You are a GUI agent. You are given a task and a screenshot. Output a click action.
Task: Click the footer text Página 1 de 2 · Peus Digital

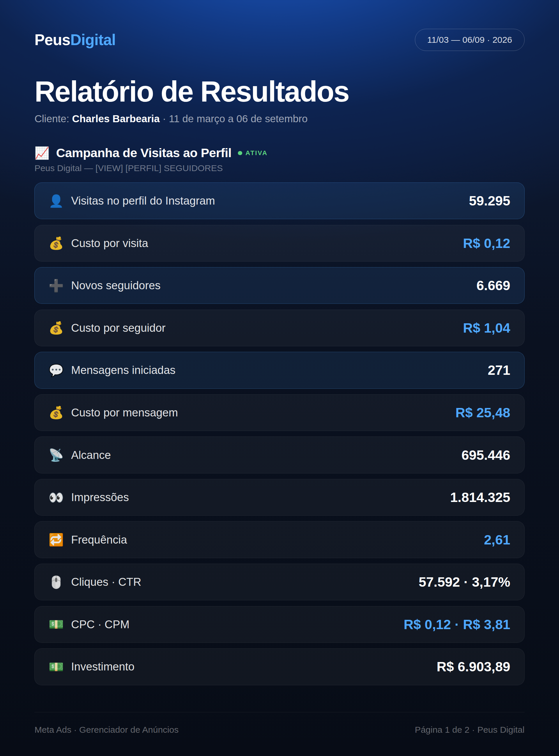click(469, 730)
